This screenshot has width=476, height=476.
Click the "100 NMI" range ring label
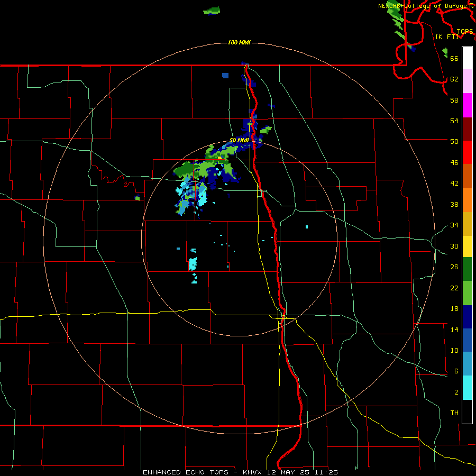(x=239, y=42)
